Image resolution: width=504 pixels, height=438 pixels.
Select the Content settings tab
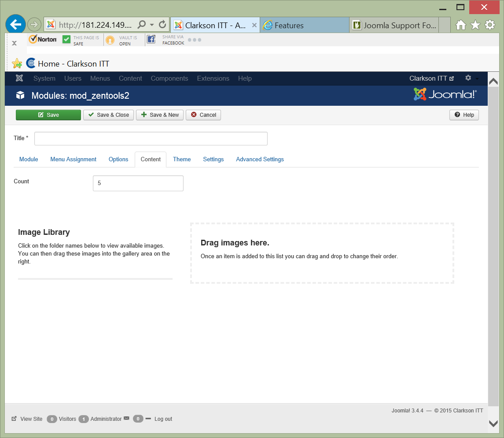pos(151,160)
